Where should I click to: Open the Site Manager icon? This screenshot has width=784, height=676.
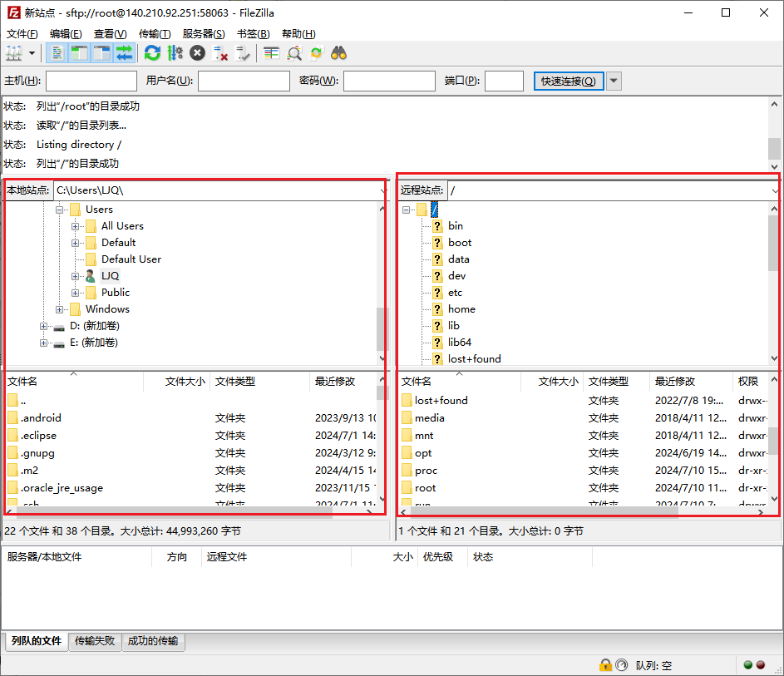pos(14,53)
